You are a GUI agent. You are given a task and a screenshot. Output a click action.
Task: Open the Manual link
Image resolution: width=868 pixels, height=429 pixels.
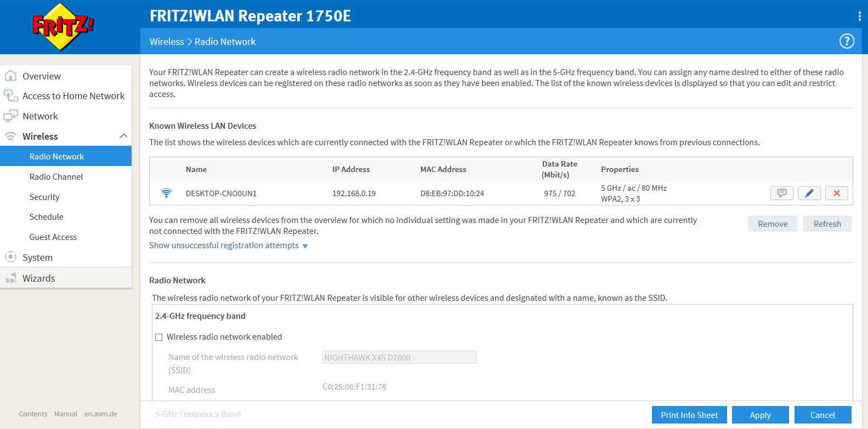tap(66, 414)
